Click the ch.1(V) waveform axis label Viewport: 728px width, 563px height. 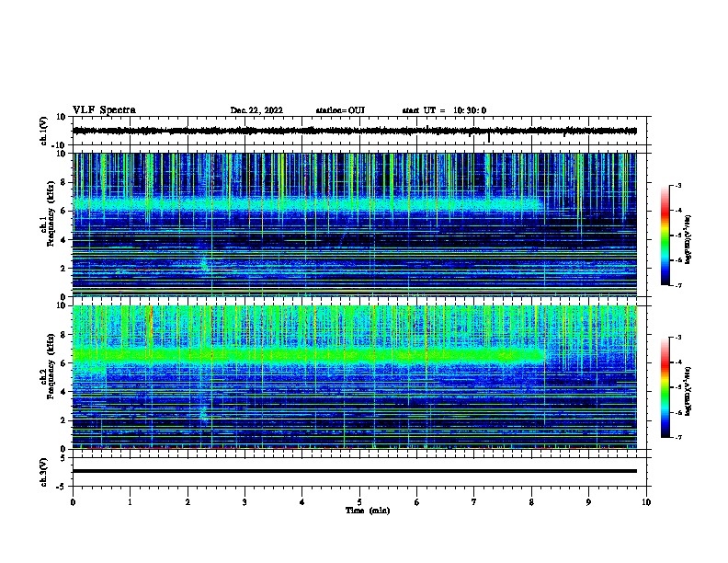point(43,131)
